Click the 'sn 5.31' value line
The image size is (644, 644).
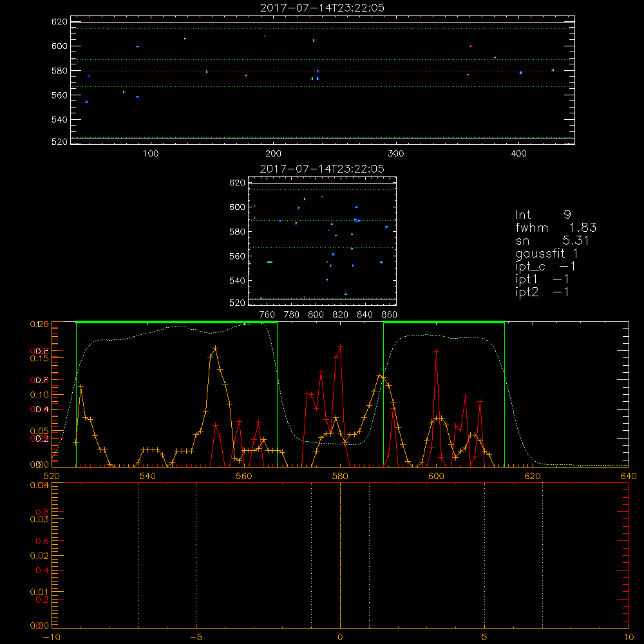pos(553,240)
